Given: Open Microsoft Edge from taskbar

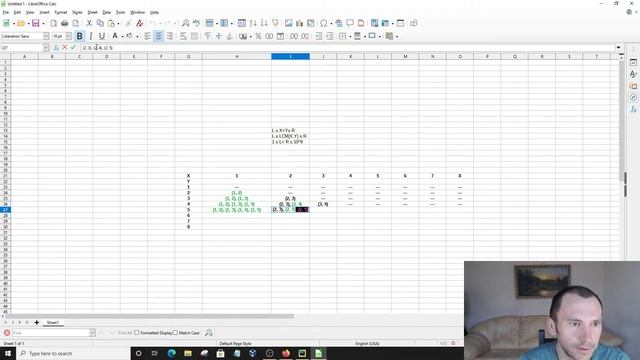Looking at the screenshot, I should (171, 353).
